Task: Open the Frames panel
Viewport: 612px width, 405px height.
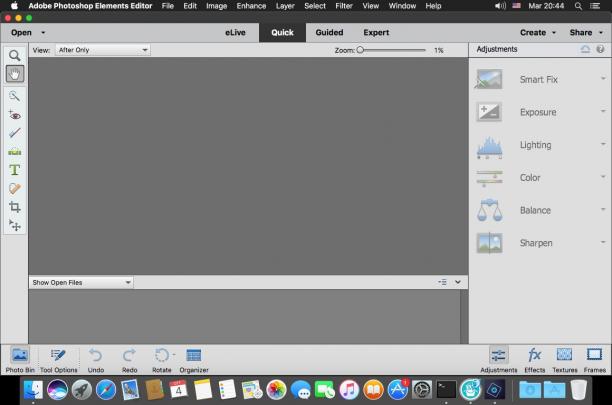Action: [594, 360]
